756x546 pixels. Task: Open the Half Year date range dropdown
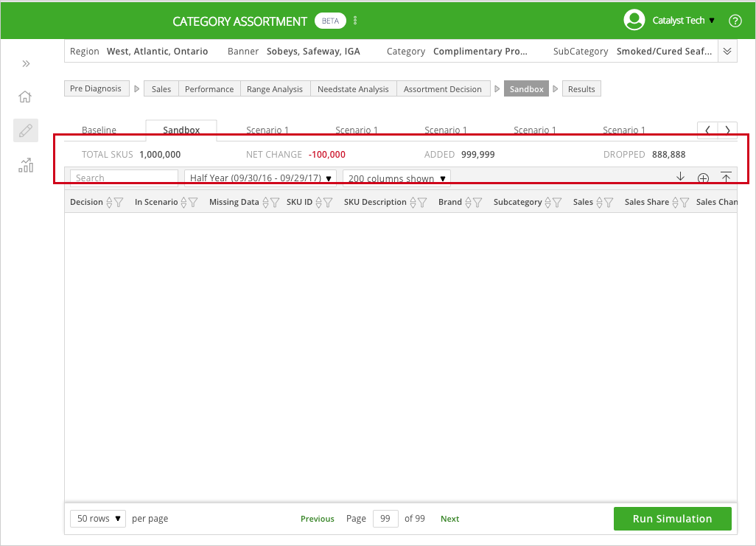(x=260, y=178)
